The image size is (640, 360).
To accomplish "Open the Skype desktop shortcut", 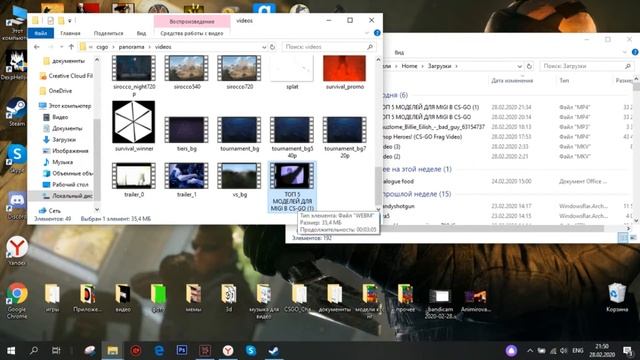I will click(x=17, y=158).
